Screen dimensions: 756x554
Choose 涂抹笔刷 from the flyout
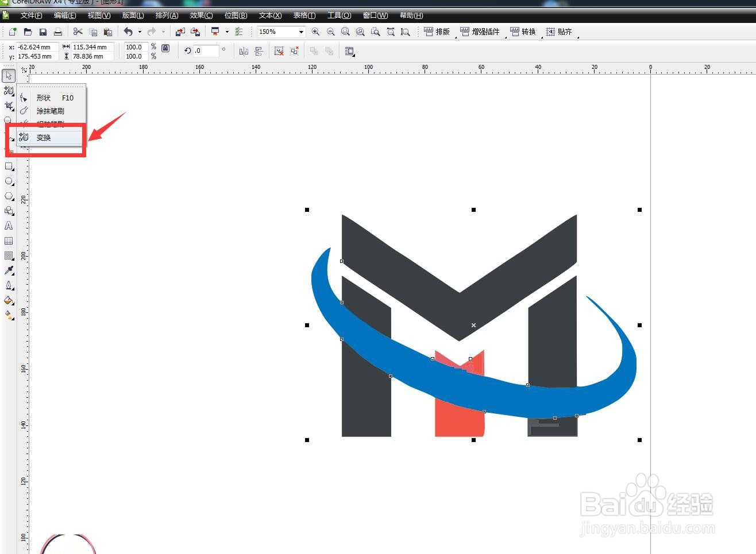coord(51,111)
